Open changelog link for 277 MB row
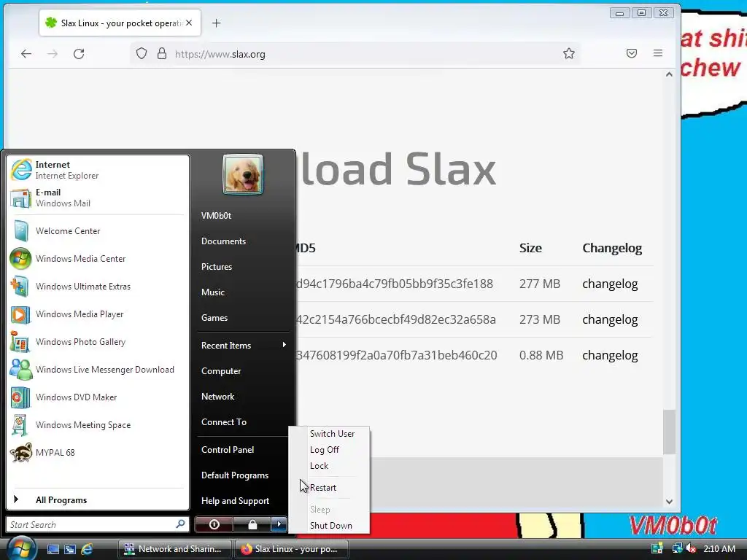Viewport: 747px width, 560px height. click(610, 284)
